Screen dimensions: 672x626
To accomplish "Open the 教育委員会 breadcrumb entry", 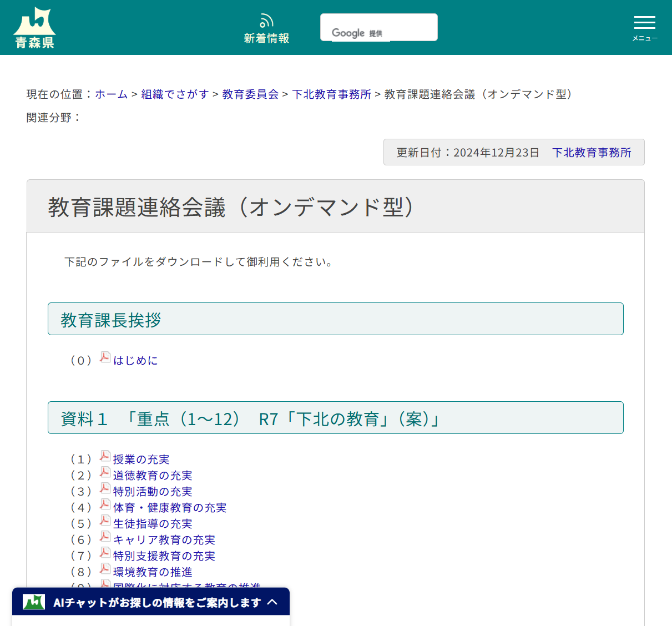I will 250,94.
